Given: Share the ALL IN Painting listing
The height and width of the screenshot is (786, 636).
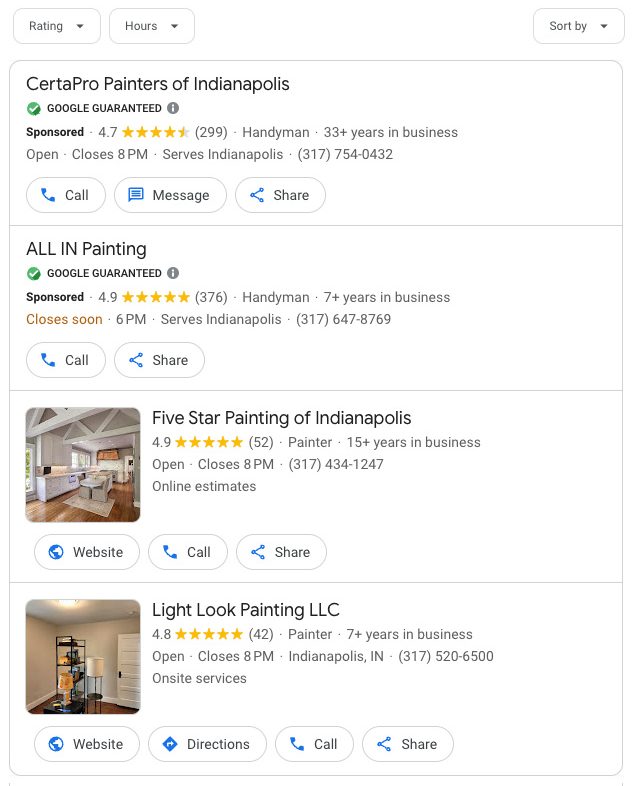Looking at the screenshot, I should click(159, 360).
